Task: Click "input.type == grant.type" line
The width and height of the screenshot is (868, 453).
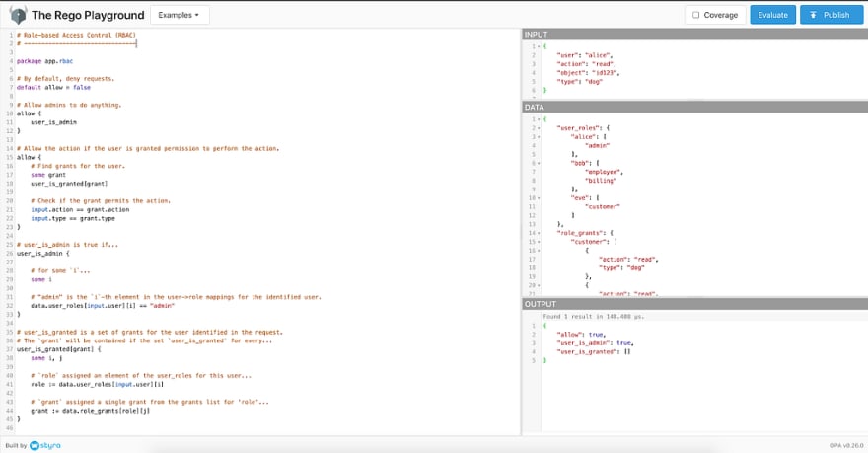Action: click(x=73, y=219)
